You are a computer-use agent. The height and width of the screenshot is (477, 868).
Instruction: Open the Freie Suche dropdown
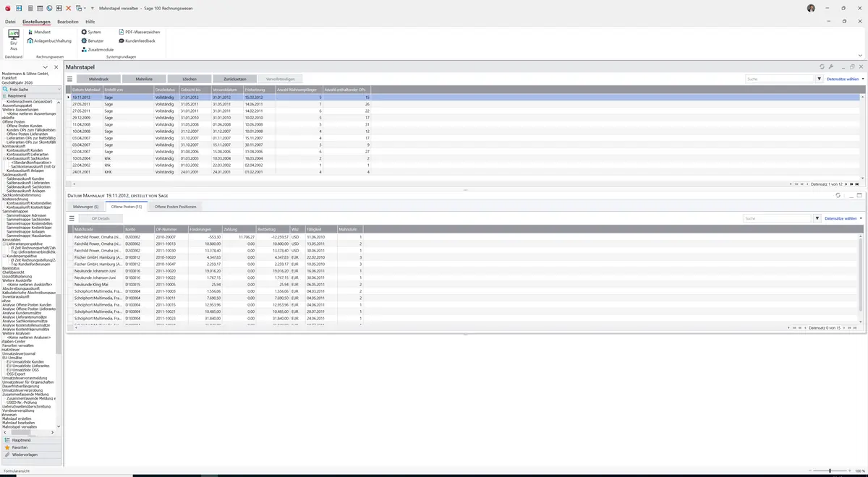click(58, 89)
